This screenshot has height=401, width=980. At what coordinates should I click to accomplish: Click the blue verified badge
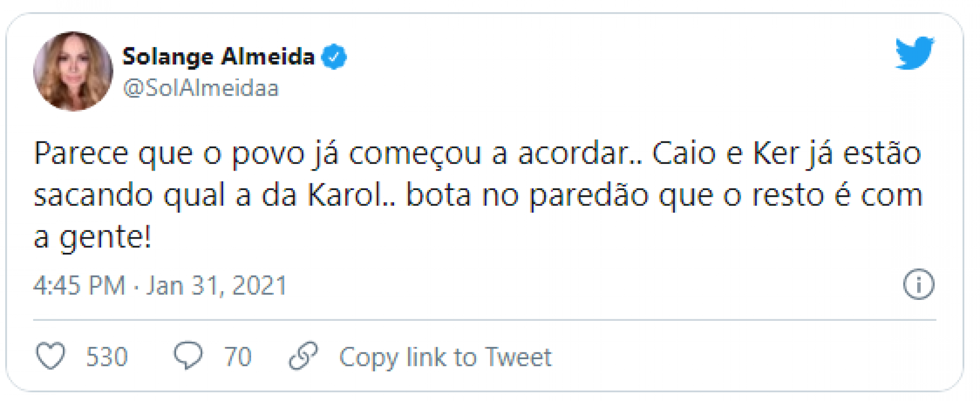pyautogui.click(x=334, y=57)
